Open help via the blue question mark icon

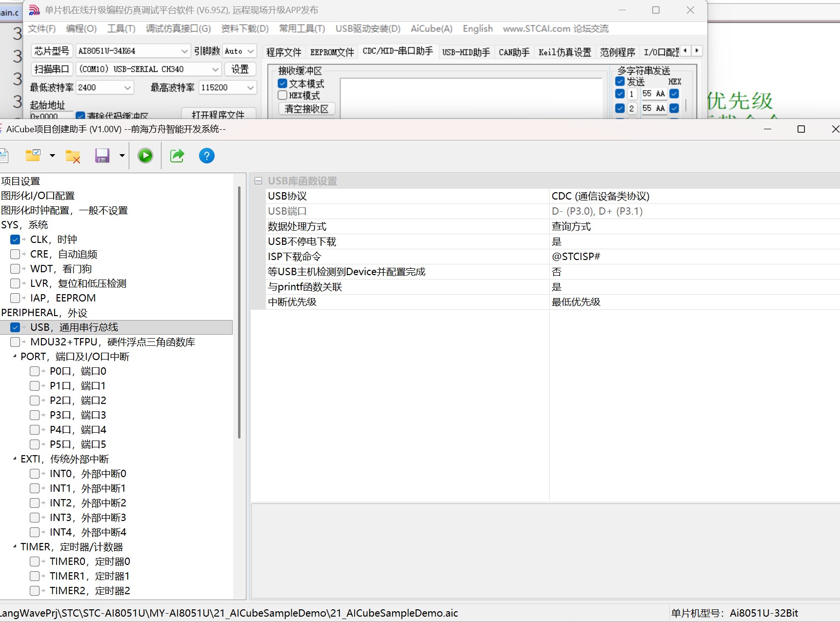point(206,155)
